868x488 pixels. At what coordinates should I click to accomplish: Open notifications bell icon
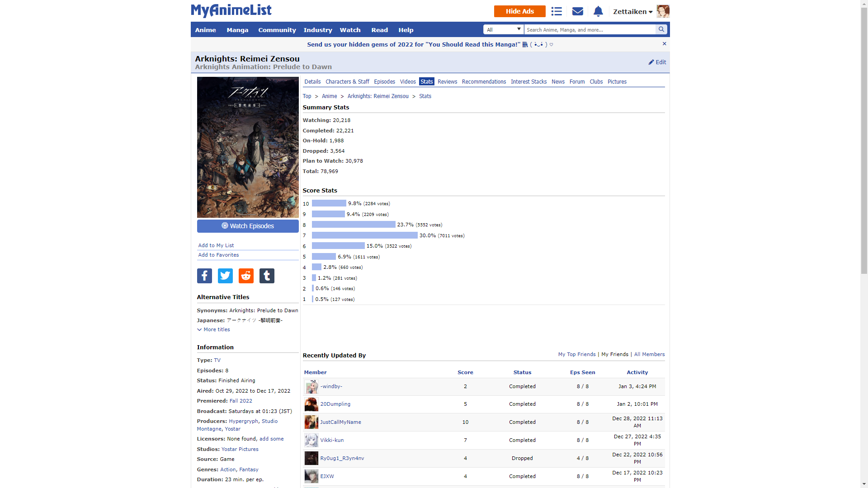click(598, 11)
